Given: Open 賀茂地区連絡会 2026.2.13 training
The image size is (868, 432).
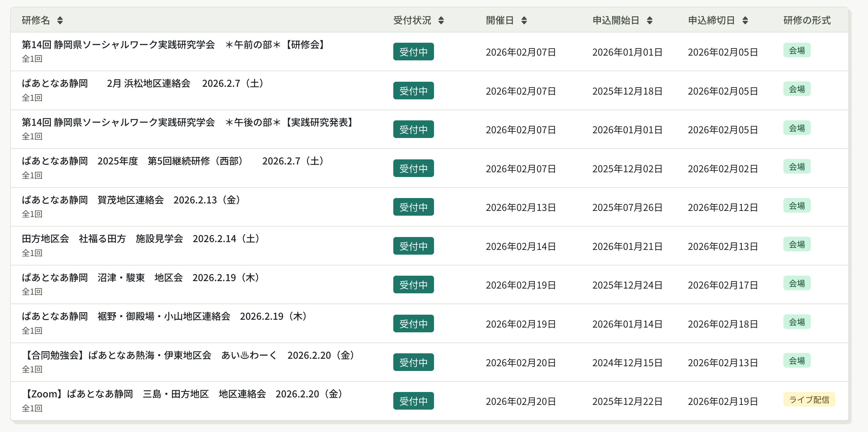Looking at the screenshot, I should [131, 200].
